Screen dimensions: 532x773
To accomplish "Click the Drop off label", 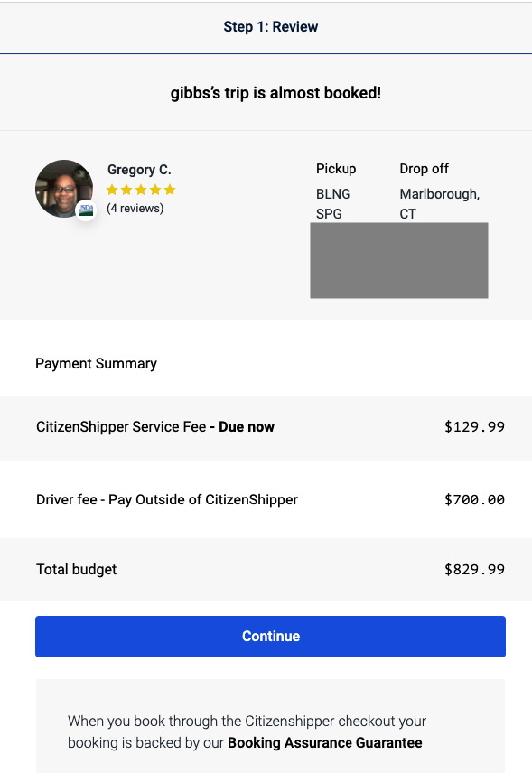I will [x=424, y=169].
